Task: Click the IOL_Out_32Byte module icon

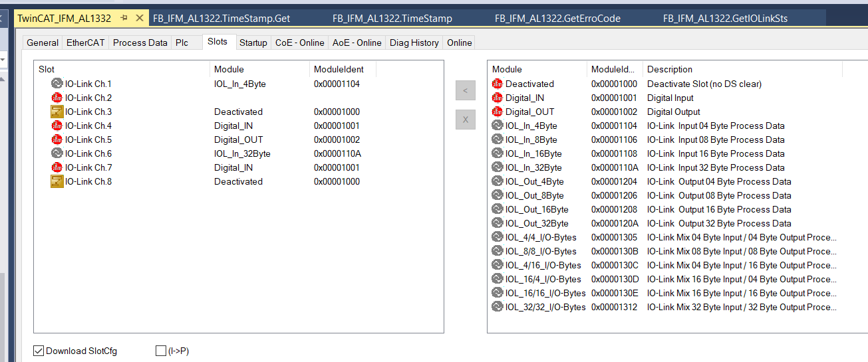Action: click(498, 223)
